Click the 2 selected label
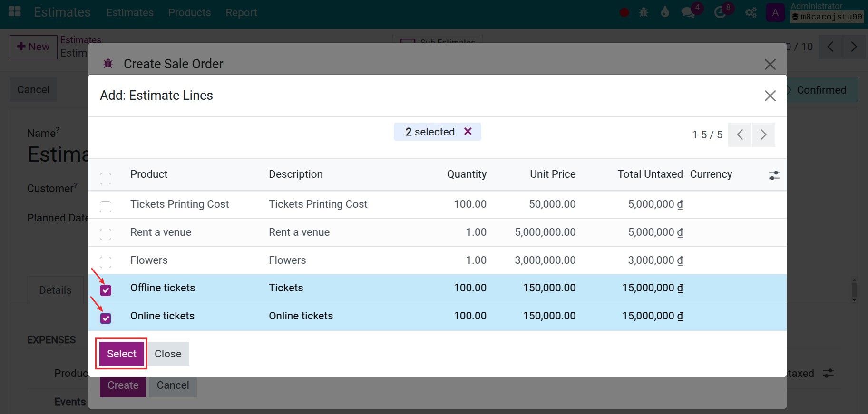 pos(430,132)
